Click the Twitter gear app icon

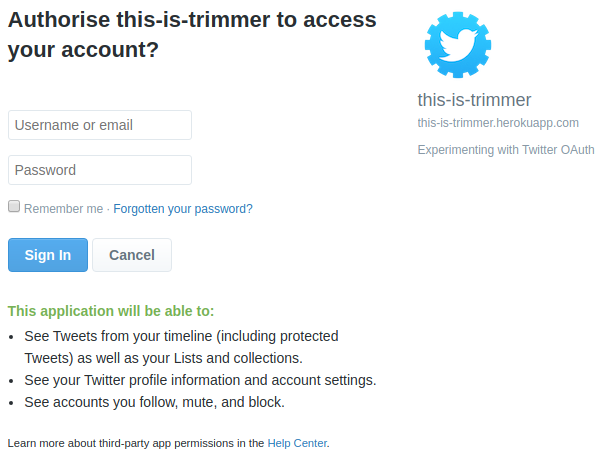point(458,45)
